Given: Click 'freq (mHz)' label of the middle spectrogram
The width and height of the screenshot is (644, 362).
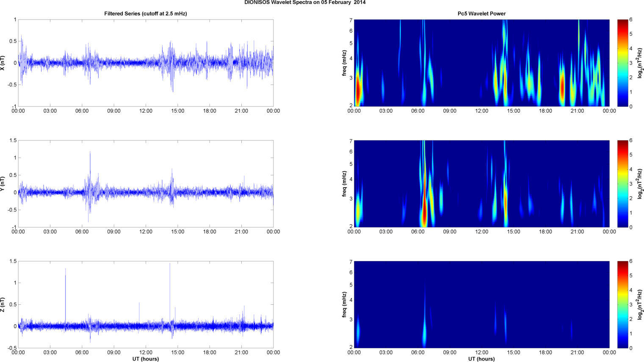Looking at the screenshot, I should tap(345, 184).
